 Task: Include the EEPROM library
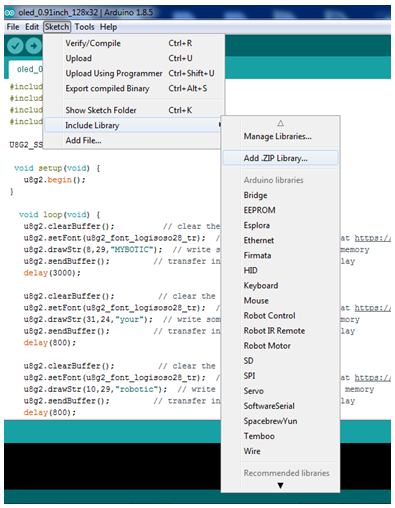click(280, 210)
